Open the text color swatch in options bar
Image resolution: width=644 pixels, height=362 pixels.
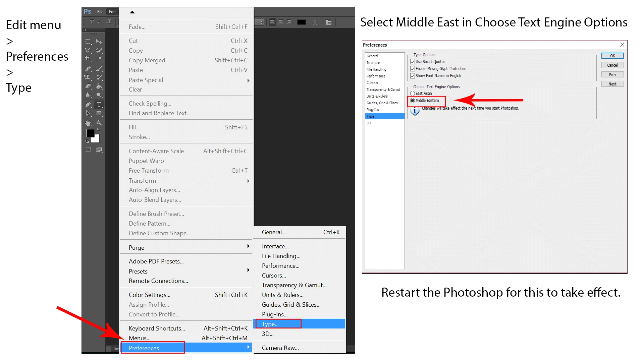coord(301,22)
